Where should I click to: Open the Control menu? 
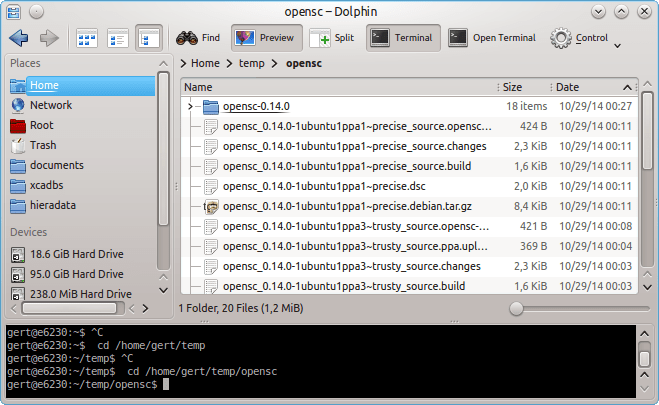579,38
